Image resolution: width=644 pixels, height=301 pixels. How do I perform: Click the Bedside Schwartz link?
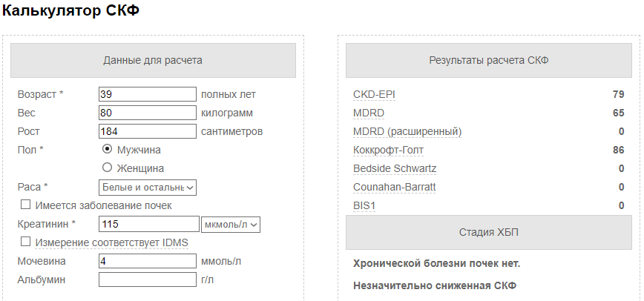click(x=395, y=169)
